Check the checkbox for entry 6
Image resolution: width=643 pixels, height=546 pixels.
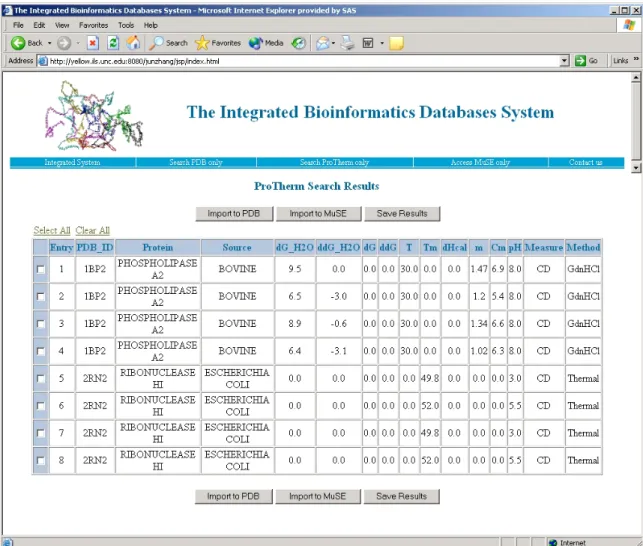click(41, 406)
